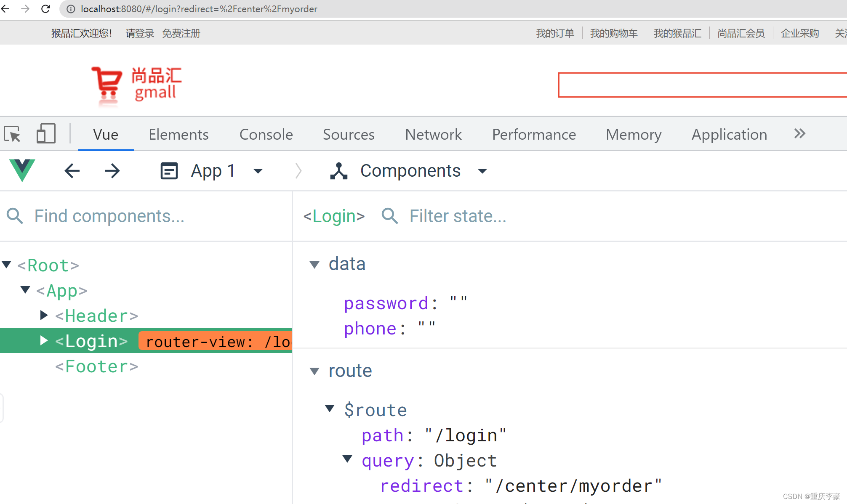Click the browser reload icon
The height and width of the screenshot is (504, 847).
(46, 9)
